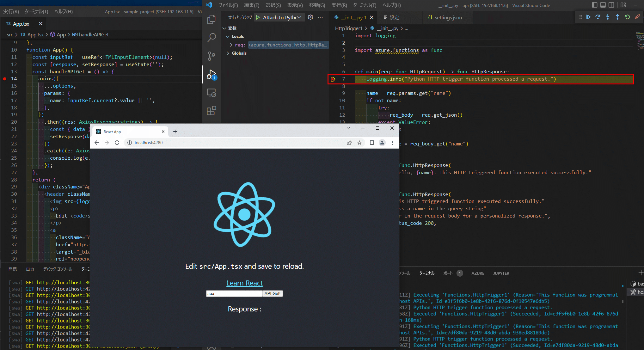Click Step Into in the debug toolbar
The image size is (644, 350).
point(608,17)
